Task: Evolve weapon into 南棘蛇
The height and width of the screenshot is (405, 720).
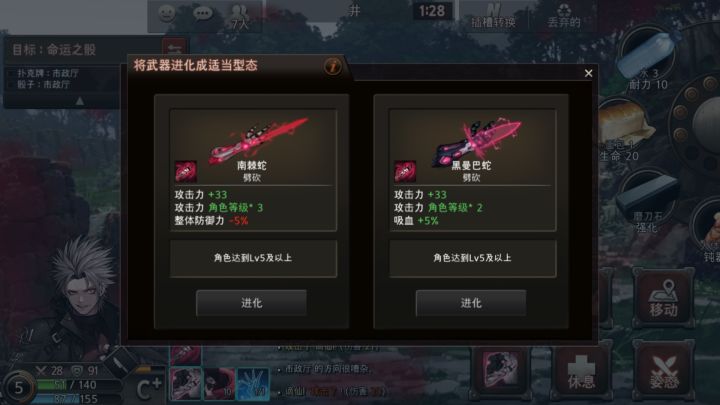Action: pyautogui.click(x=251, y=303)
